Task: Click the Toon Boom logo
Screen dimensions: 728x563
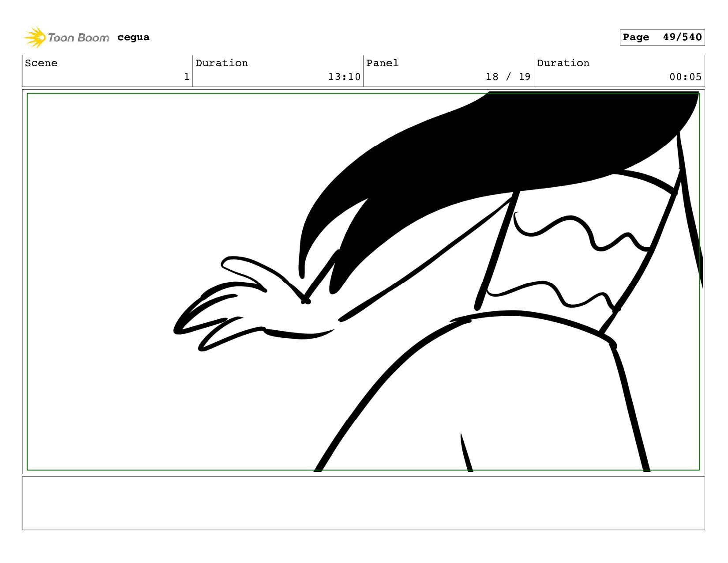Action: point(66,38)
